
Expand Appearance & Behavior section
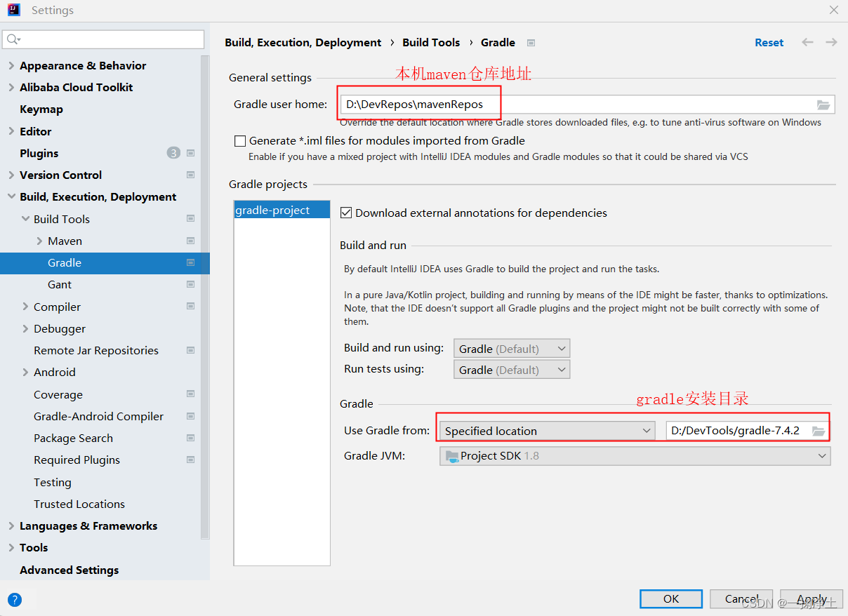11,65
